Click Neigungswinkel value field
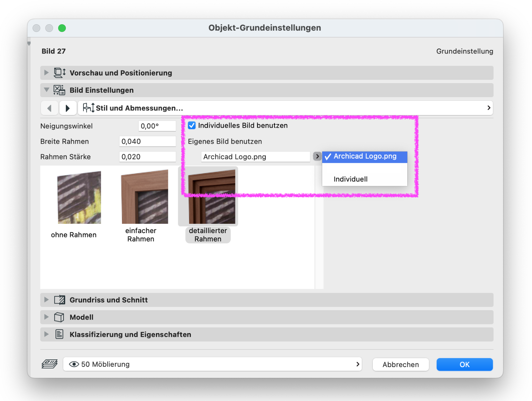 coord(157,126)
